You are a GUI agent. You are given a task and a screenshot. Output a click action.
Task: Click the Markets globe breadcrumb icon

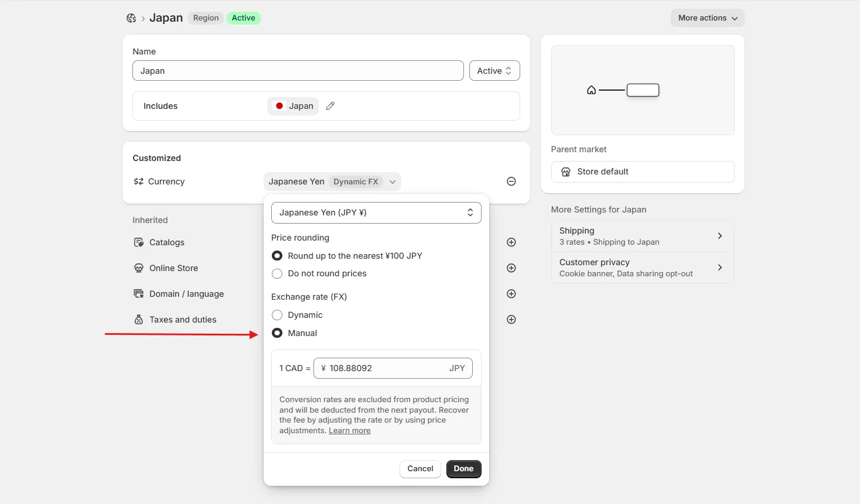pos(131,18)
